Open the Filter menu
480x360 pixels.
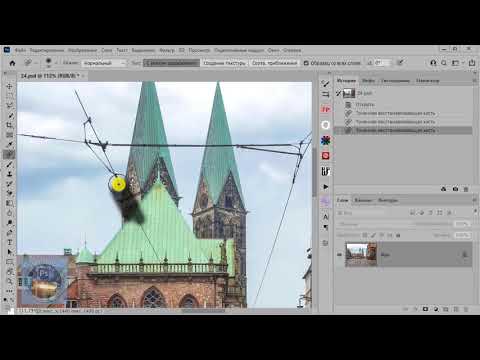(167, 50)
